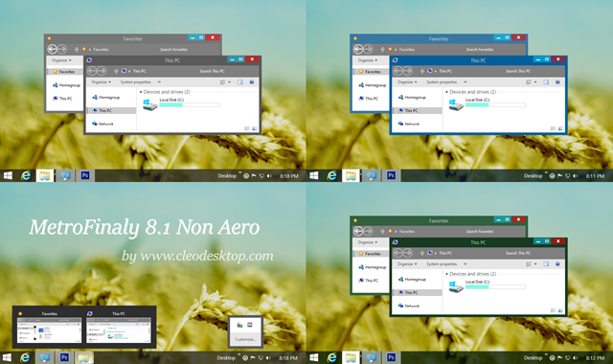The width and height of the screenshot is (613, 364).
Task: Open Favorites taskbar thumbnail preview
Action: click(x=49, y=330)
